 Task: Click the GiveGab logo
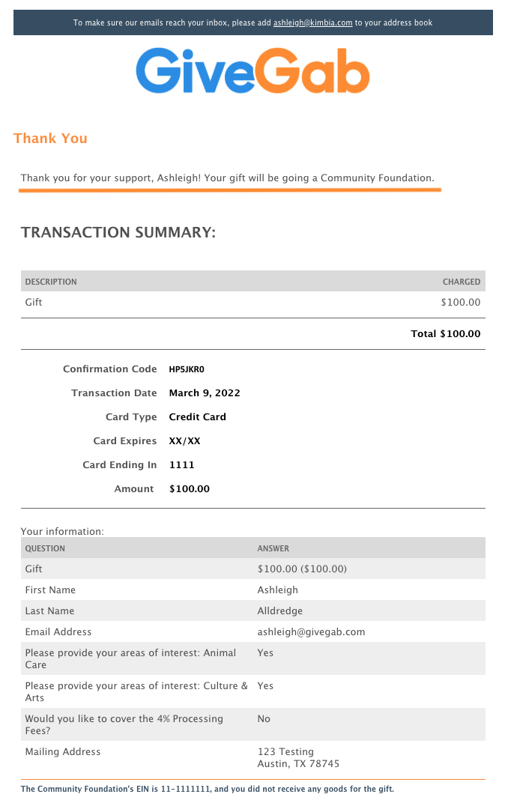click(253, 70)
